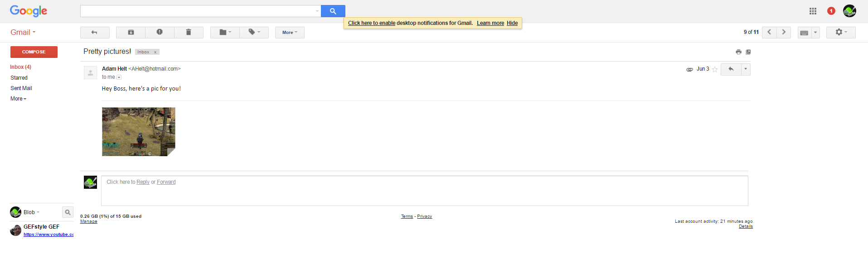
Task: Expand the More actions menu
Action: (290, 32)
